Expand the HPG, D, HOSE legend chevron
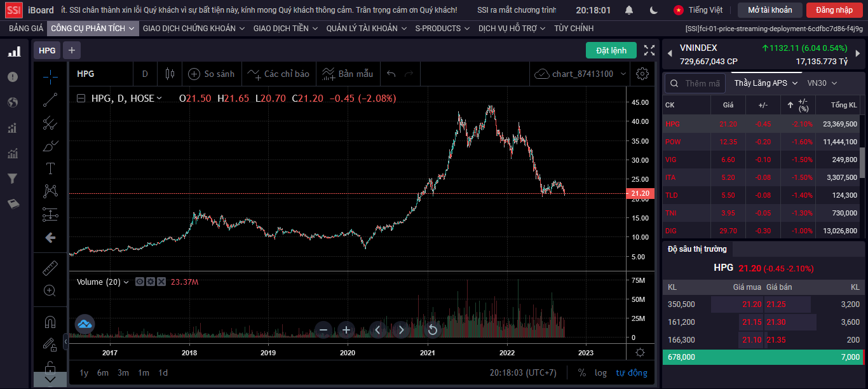 (159, 98)
